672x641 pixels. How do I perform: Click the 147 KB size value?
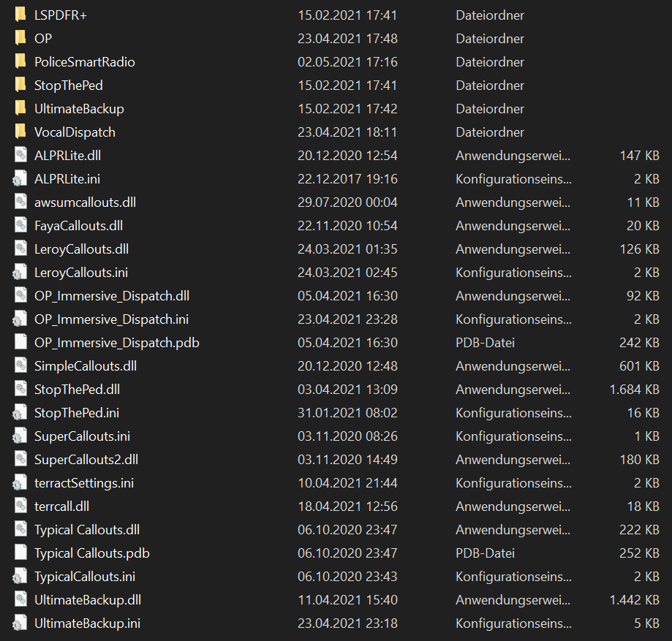(639, 155)
